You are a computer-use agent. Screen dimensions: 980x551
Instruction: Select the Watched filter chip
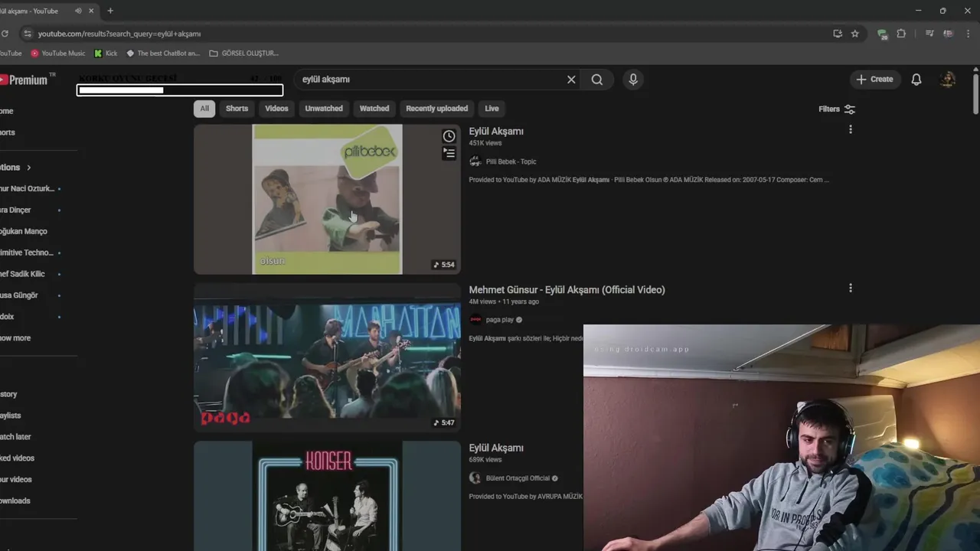(x=374, y=109)
